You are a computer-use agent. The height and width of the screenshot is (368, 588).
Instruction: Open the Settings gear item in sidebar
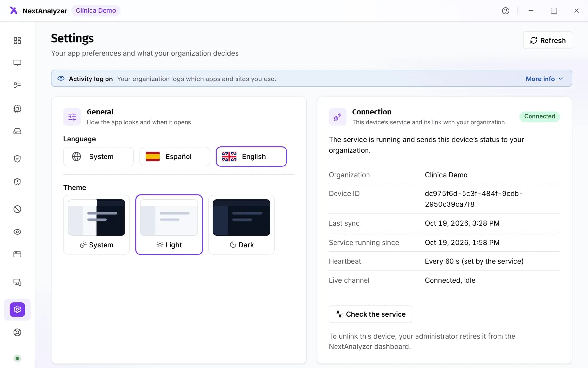click(17, 309)
